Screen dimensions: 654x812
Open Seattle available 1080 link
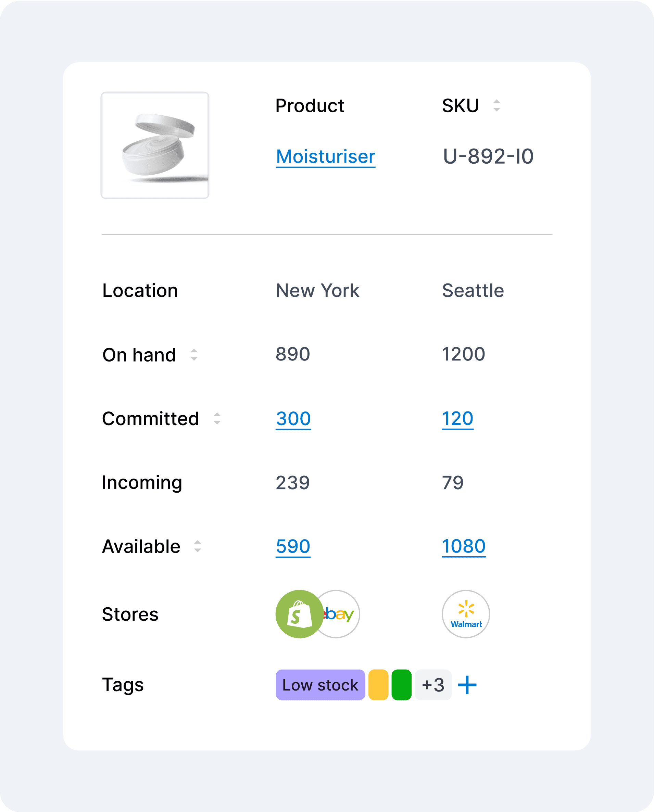[x=463, y=546]
